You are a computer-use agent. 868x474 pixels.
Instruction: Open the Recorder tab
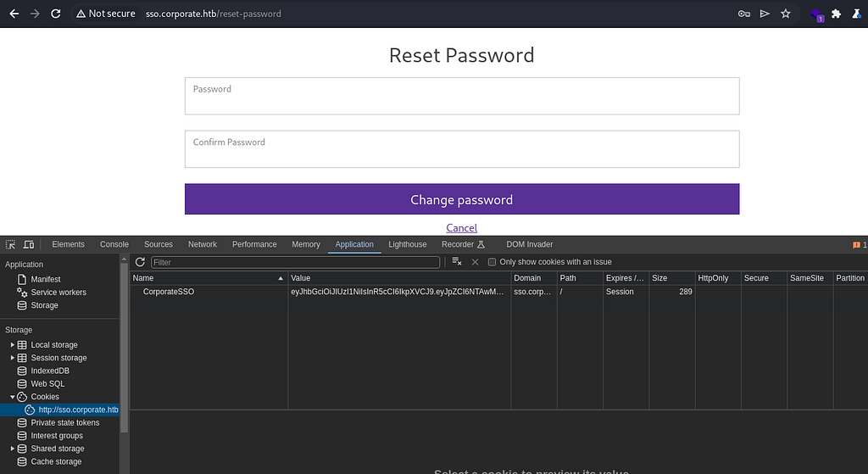point(463,244)
